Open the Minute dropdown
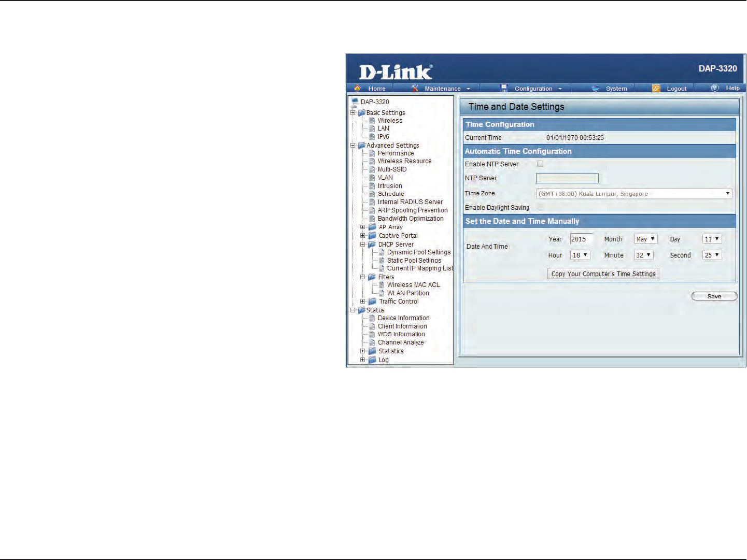This screenshot has height=560, width=747. 643,255
